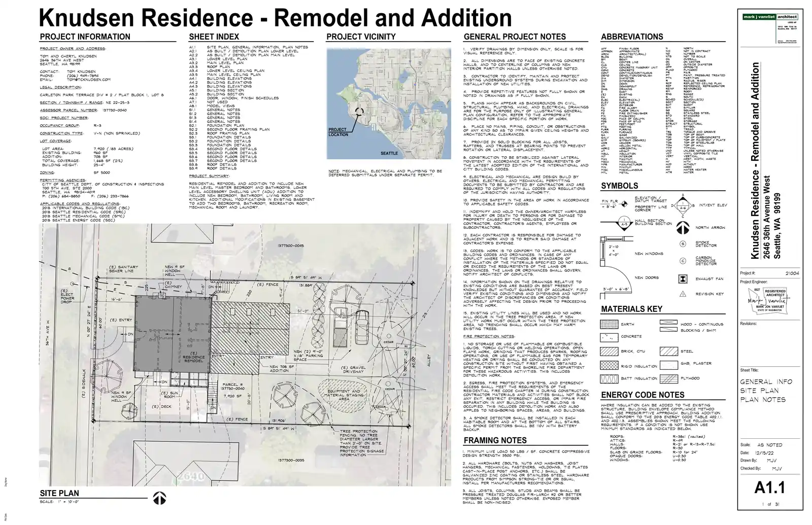This screenshot has height=525, width=812.
Task: Click the "(E) GRAVEL DRIVEWAY" label
Action: 353,370
